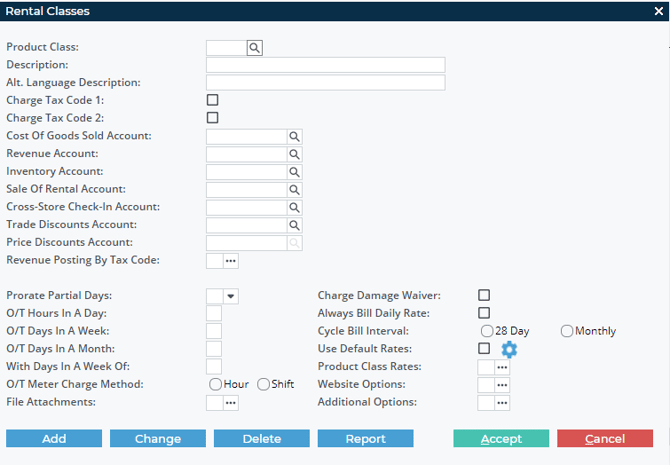Screen dimensions: 670x465
Task: Expand the Product Class Rates ellipsis window
Action: pos(502,367)
